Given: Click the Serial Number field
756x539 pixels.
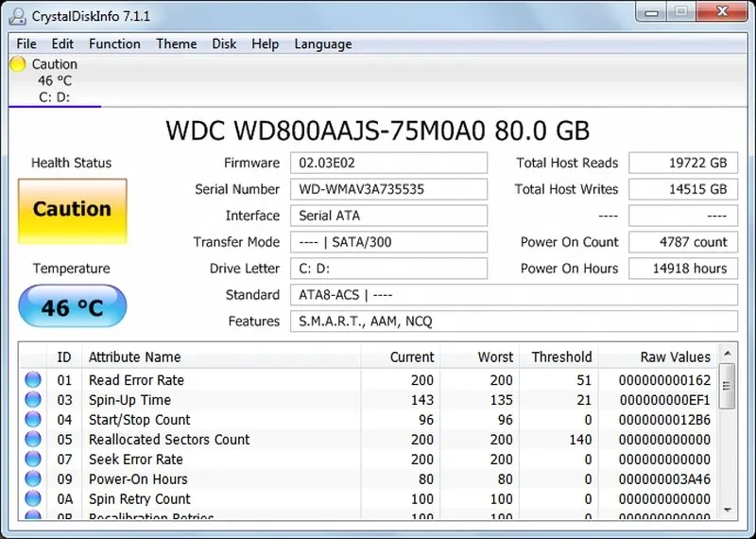Looking at the screenshot, I should point(388,189).
